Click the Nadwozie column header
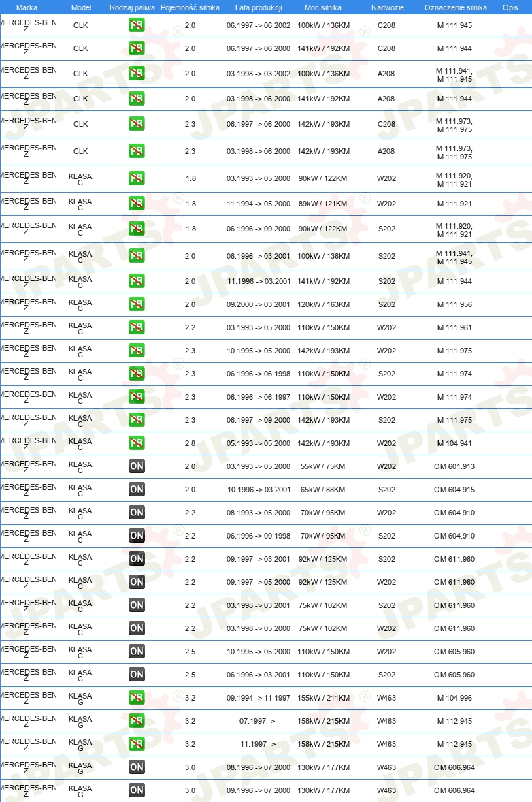 point(387,7)
